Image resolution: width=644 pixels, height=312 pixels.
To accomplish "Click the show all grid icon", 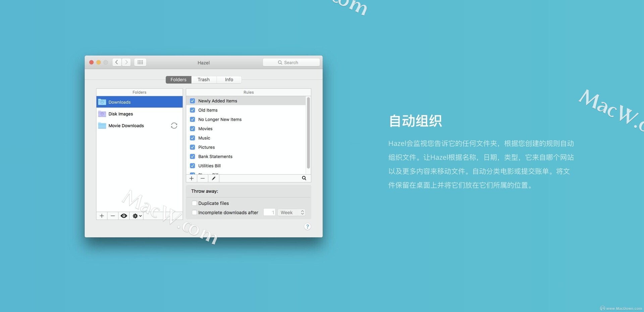I will click(x=140, y=62).
